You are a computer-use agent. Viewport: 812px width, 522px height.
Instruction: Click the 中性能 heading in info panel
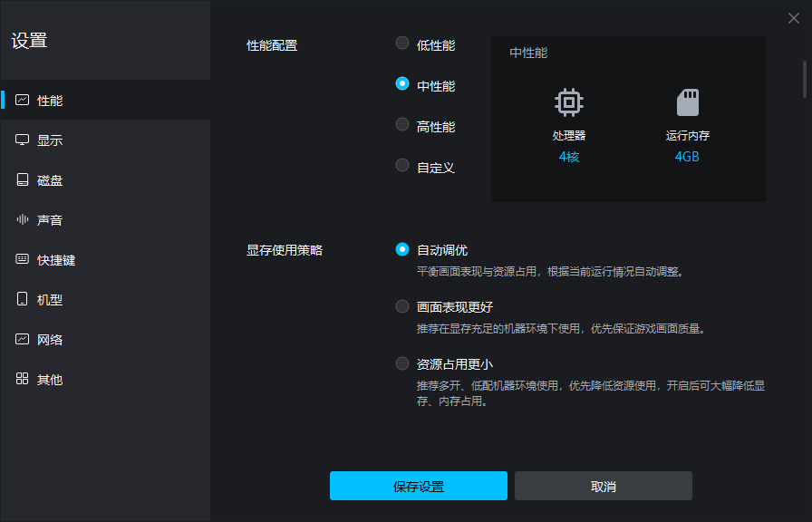pyautogui.click(x=528, y=53)
